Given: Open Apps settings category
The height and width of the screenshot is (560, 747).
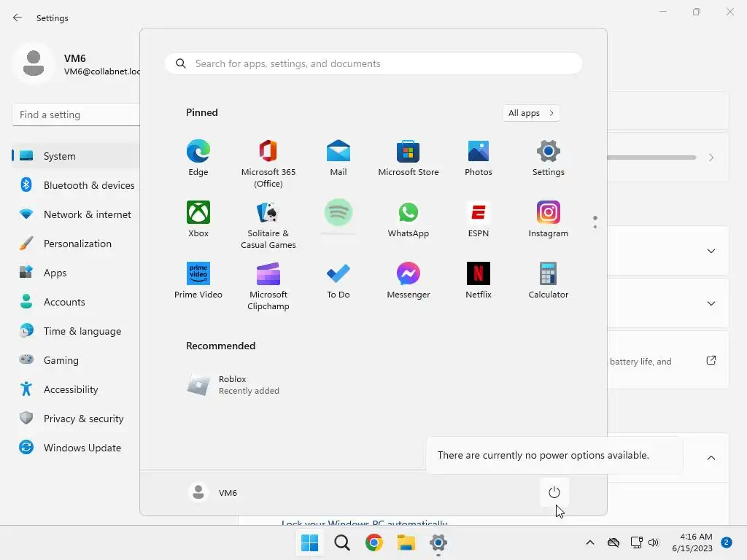Looking at the screenshot, I should point(76,273).
